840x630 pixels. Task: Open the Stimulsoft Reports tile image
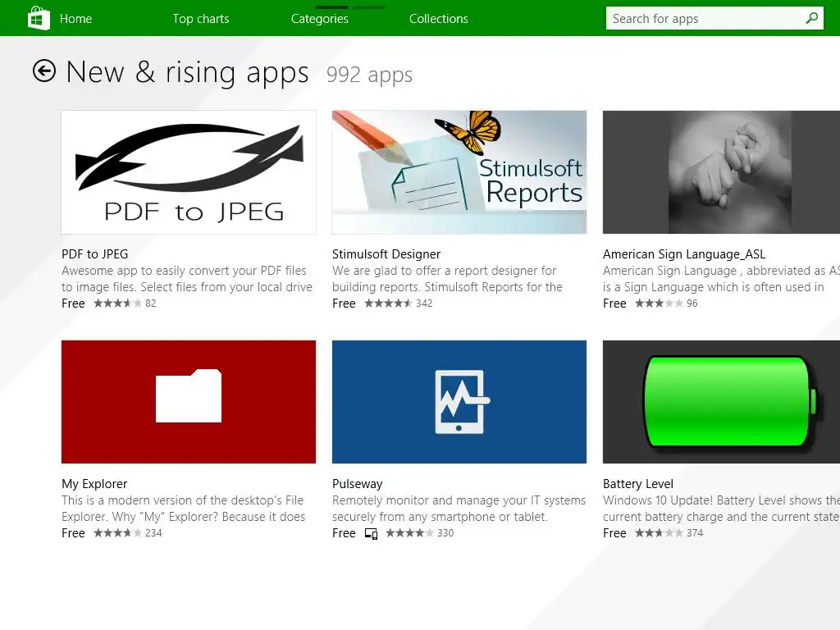pyautogui.click(x=459, y=172)
